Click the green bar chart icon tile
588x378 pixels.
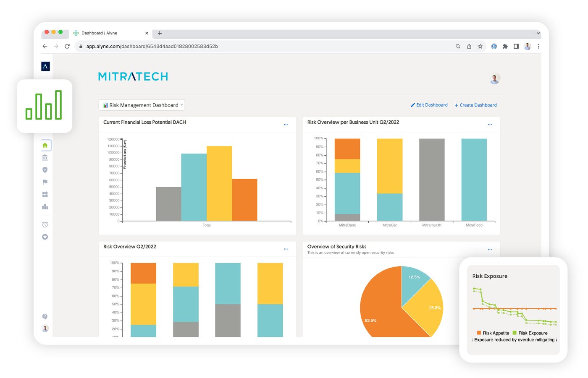44,106
